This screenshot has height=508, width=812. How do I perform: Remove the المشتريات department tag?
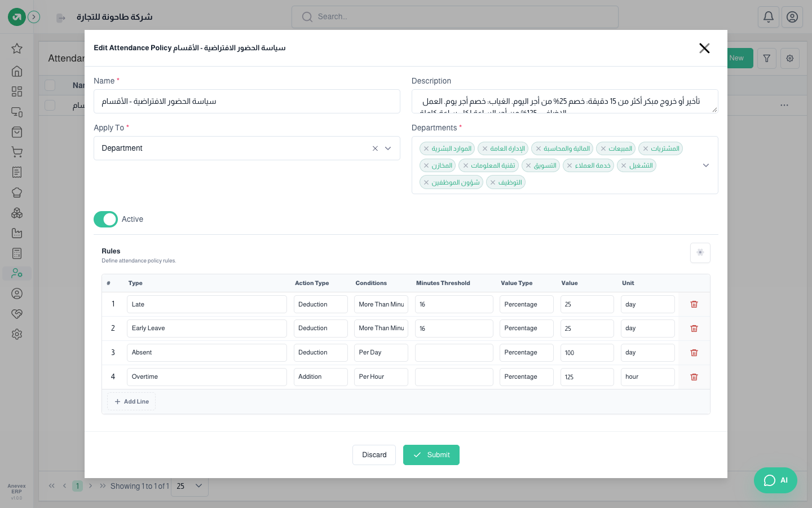[646, 149]
